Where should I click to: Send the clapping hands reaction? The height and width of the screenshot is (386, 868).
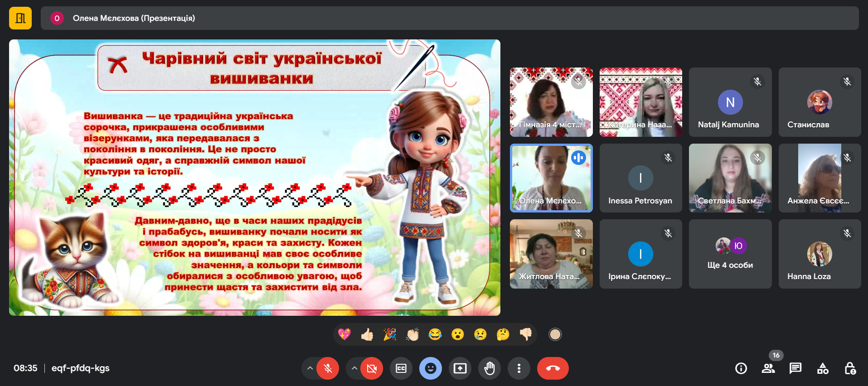(x=412, y=334)
